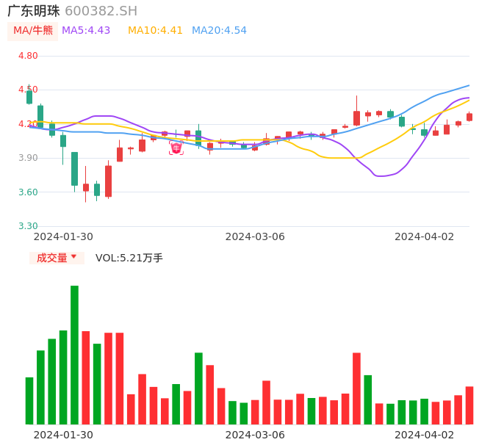Click the VOL:5.21万手 volume readout
Screen dimensions: 504x445
click(x=129, y=258)
